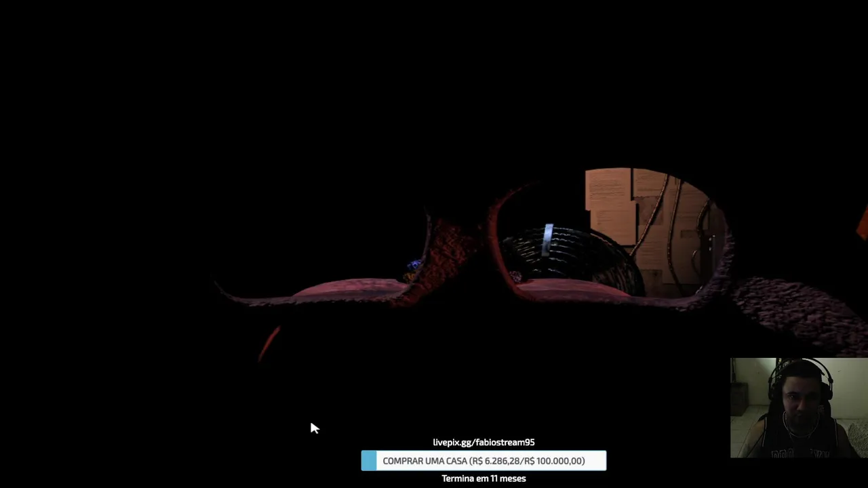This screenshot has height=488, width=868.
Task: Click the livepix.gg/fabiostream95 link text
Action: click(484, 442)
